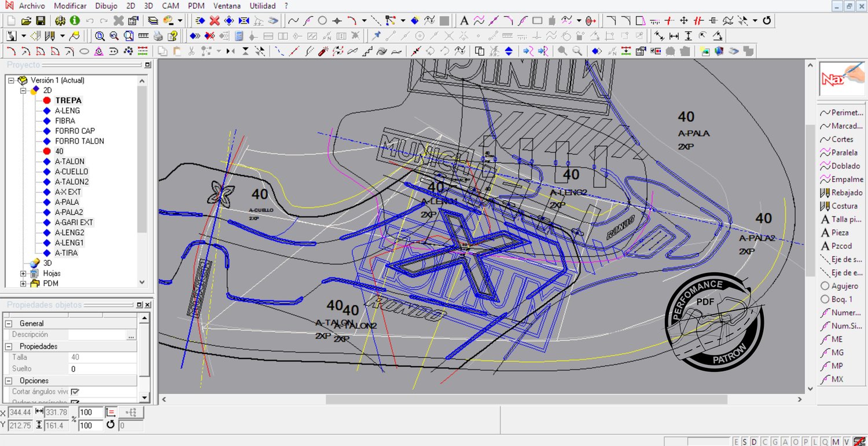The height and width of the screenshot is (446, 868).
Task: Save the project with the floppy disk icon
Action: 41,21
